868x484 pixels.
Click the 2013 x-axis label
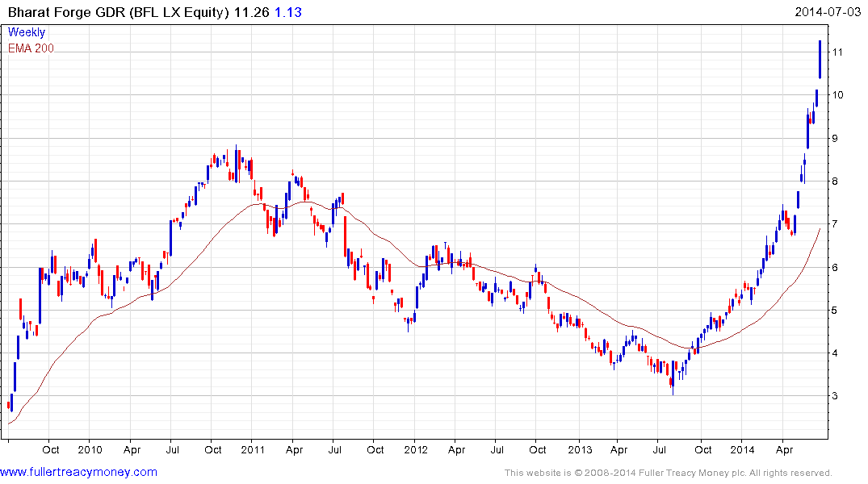pos(580,449)
